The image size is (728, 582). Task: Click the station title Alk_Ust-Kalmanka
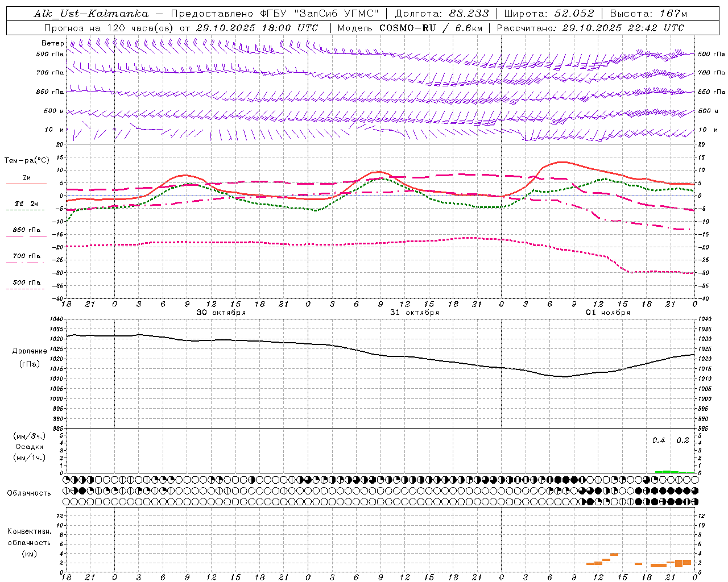coord(91,14)
